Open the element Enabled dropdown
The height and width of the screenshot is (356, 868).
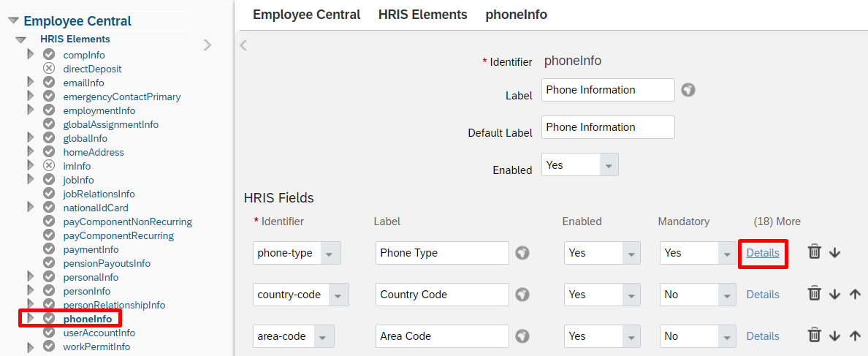pos(609,165)
